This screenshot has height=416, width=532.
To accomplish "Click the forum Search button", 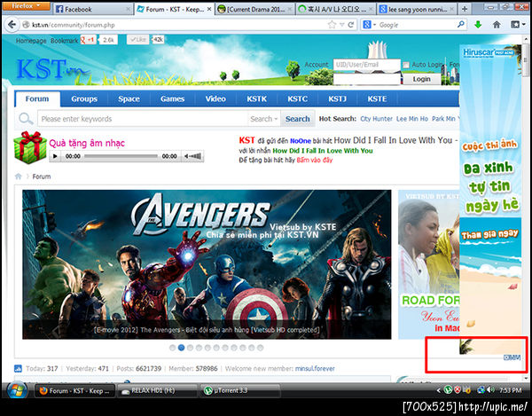I will (298, 119).
